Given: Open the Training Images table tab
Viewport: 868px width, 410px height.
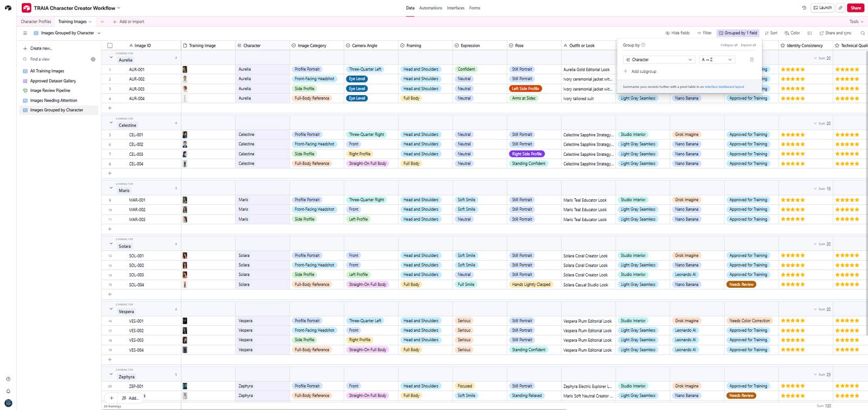Looking at the screenshot, I should click(73, 22).
